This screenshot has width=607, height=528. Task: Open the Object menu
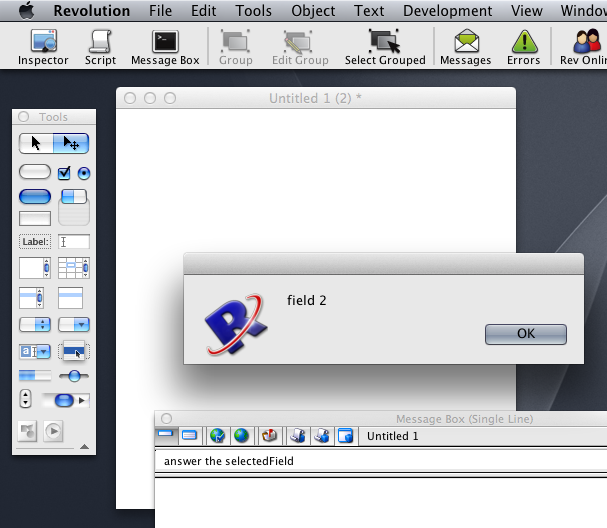313,11
